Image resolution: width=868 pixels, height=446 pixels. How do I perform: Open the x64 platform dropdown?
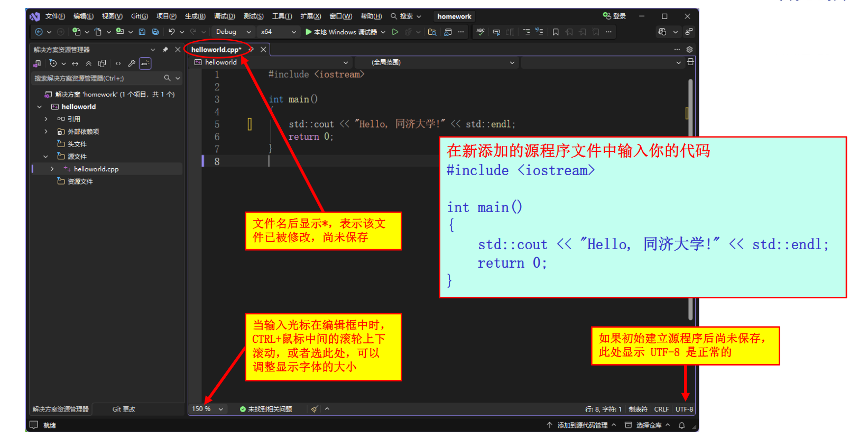pos(278,32)
